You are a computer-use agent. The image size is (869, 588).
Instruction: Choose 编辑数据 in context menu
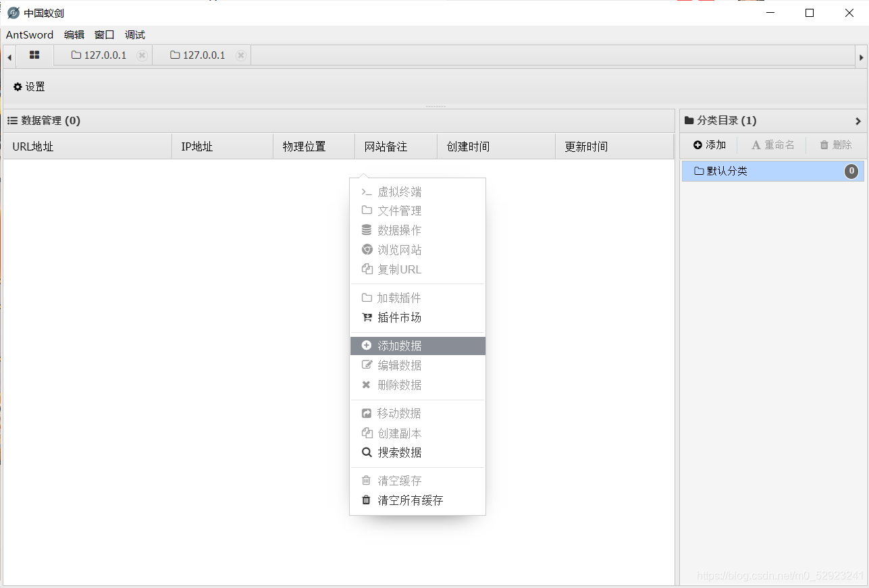point(417,365)
